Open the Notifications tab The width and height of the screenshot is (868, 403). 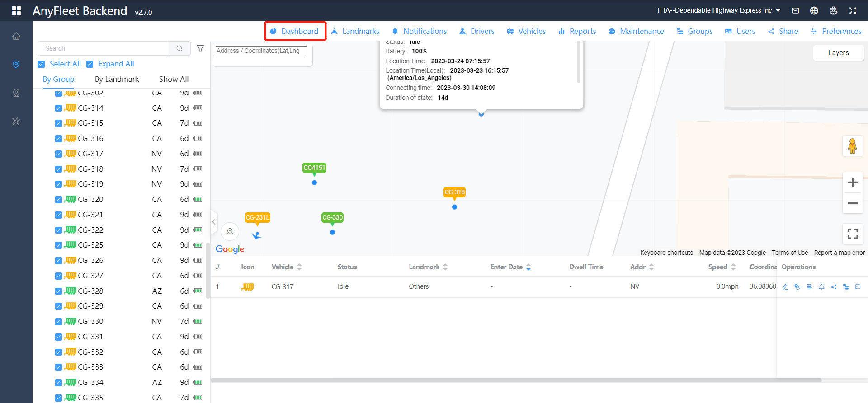click(x=420, y=31)
